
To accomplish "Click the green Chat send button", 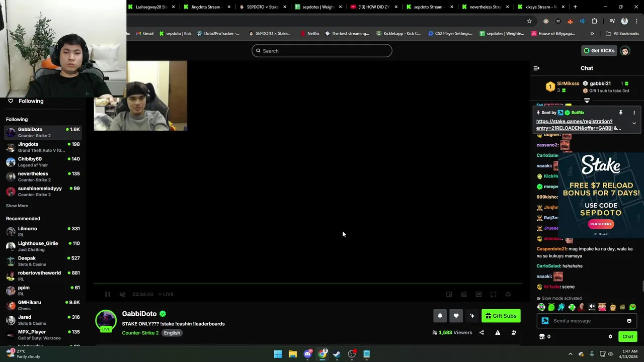I will (x=628, y=337).
